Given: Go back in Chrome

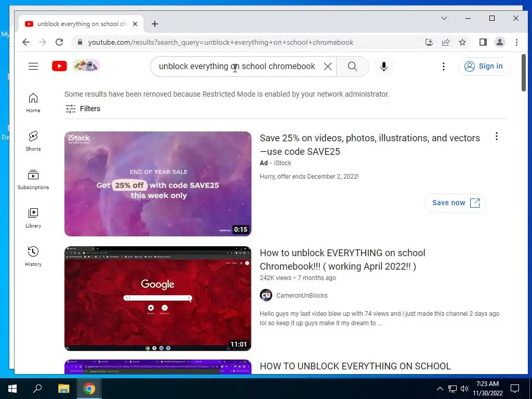Looking at the screenshot, I should [x=26, y=42].
